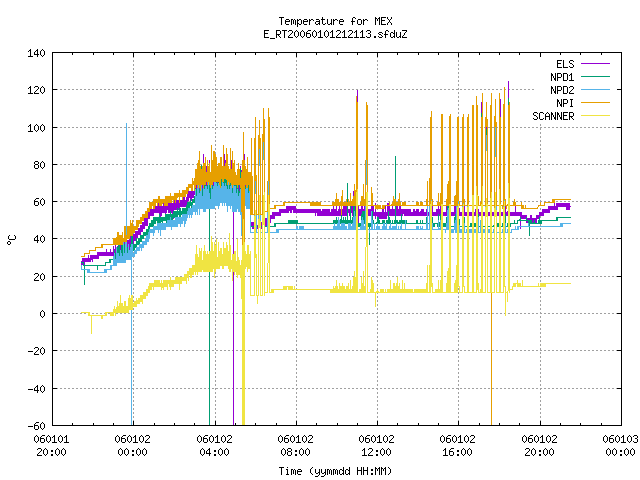Click the x-axis label 060102 12:00
The image size is (640, 480).
point(377,446)
